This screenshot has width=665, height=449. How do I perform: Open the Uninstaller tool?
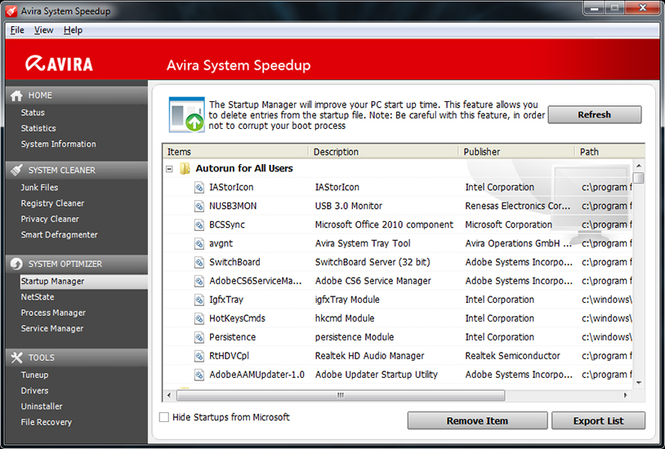tap(42, 407)
